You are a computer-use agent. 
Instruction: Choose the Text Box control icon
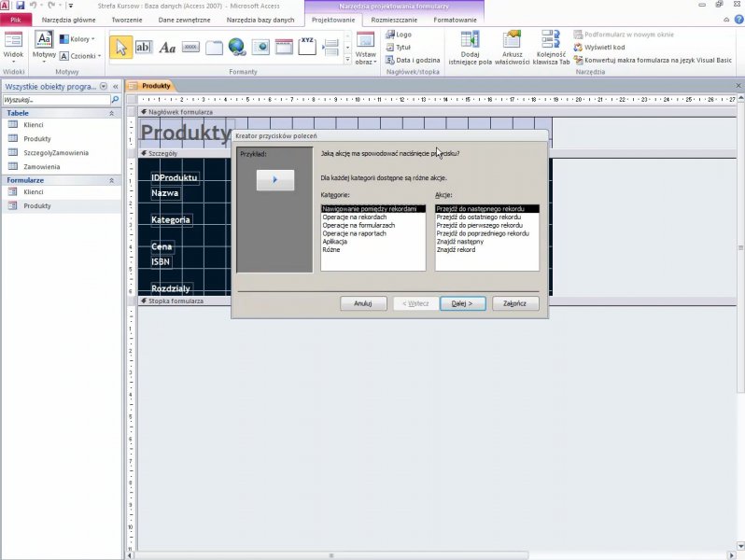coord(144,47)
